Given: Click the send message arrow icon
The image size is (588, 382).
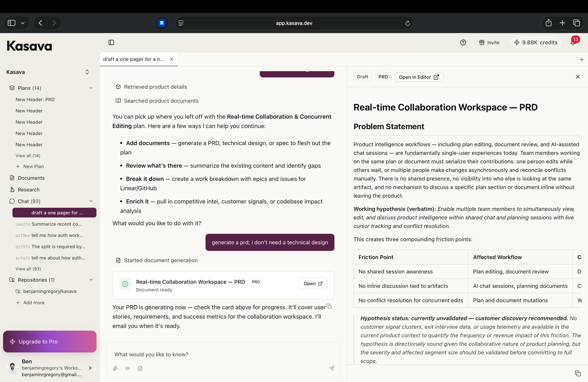Looking at the screenshot, I should [332, 368].
